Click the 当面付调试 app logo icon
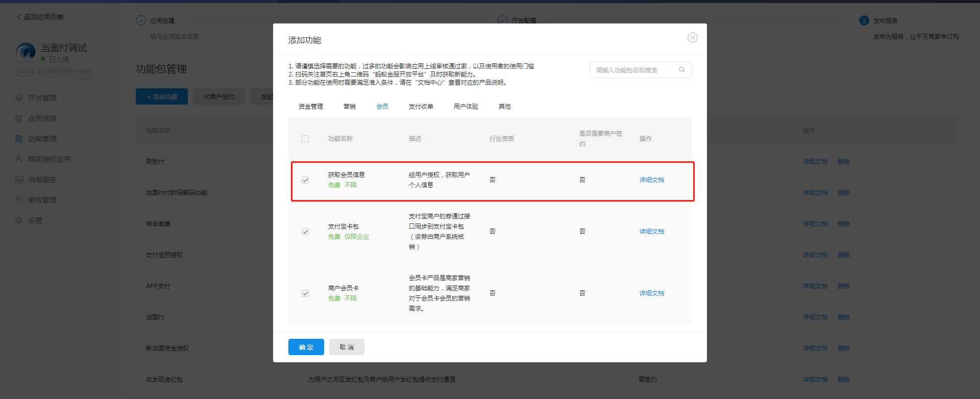The width and height of the screenshot is (980, 399). pyautogui.click(x=26, y=53)
